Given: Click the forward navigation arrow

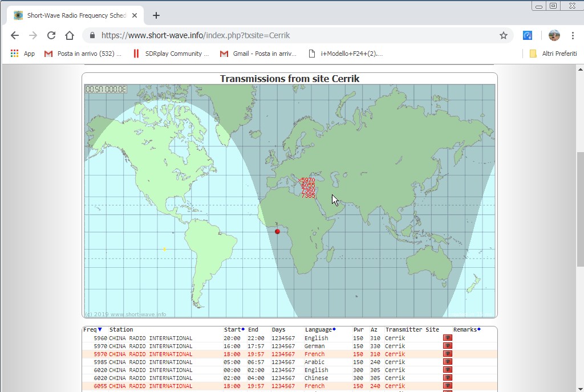Looking at the screenshot, I should tap(33, 35).
